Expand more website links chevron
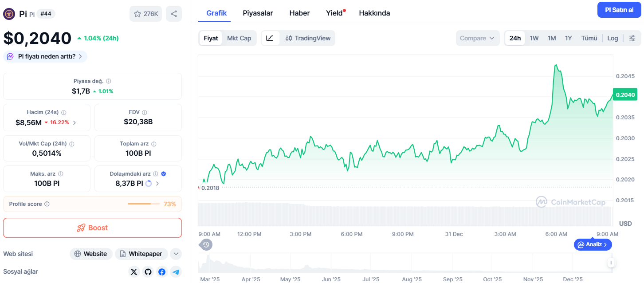644x283 pixels. (176, 254)
